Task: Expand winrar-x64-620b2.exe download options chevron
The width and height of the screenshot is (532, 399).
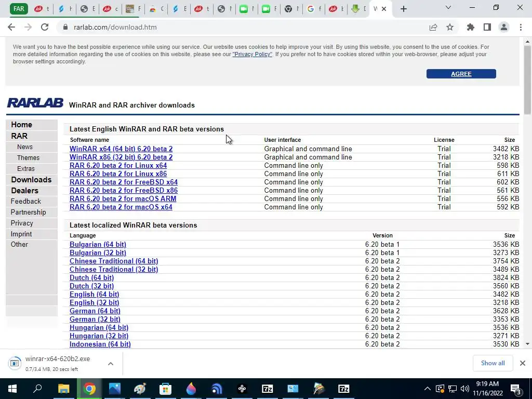Action: 111,363
